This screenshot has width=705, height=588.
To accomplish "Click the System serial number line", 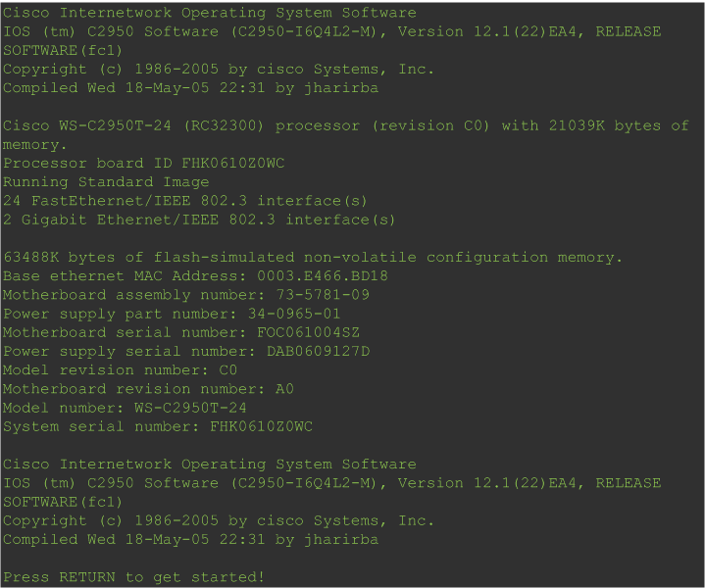I will coord(158,426).
